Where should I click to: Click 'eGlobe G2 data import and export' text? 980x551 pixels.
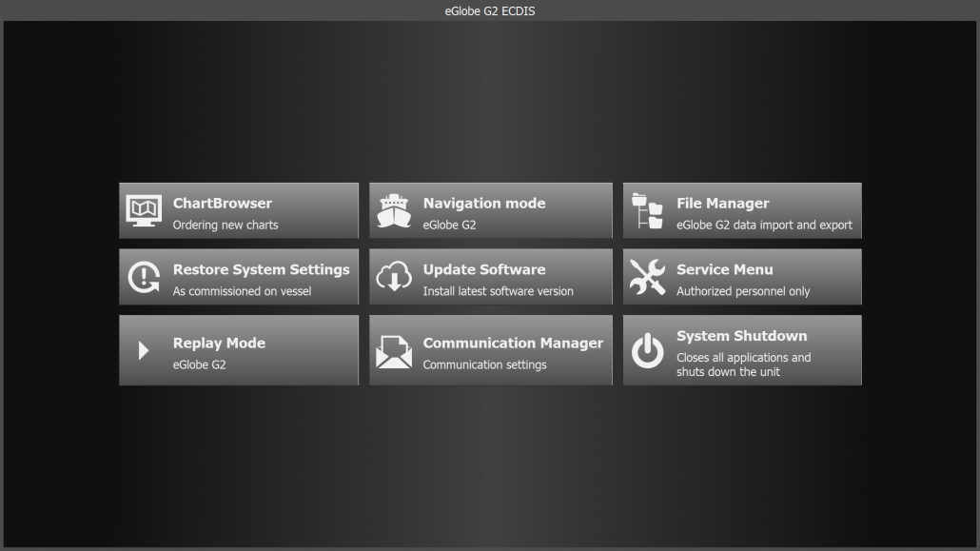764,226
